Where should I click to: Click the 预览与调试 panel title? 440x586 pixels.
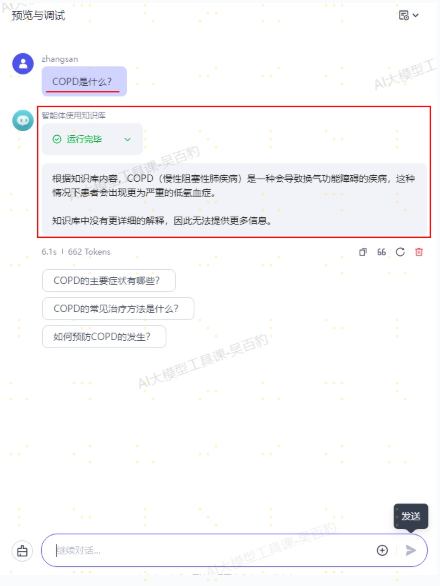pyautogui.click(x=38, y=15)
